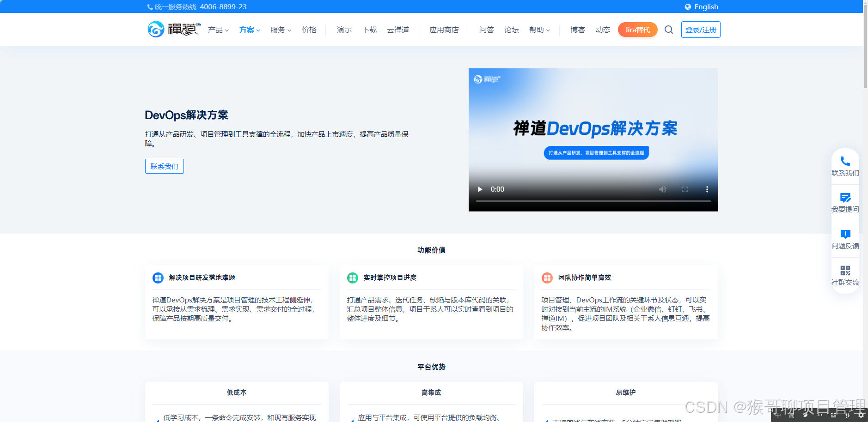Click the 问题反馈 exclamation icon
This screenshot has height=422, width=868.
tap(845, 234)
